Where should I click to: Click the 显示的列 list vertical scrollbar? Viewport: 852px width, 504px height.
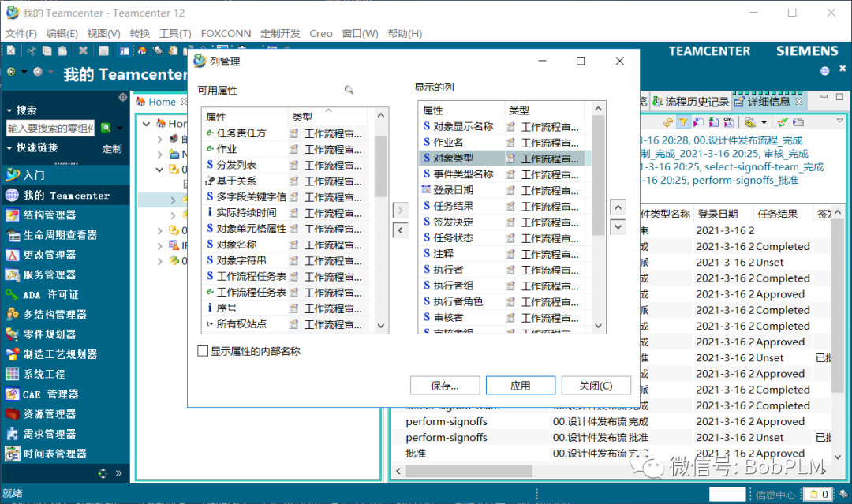coord(598,217)
